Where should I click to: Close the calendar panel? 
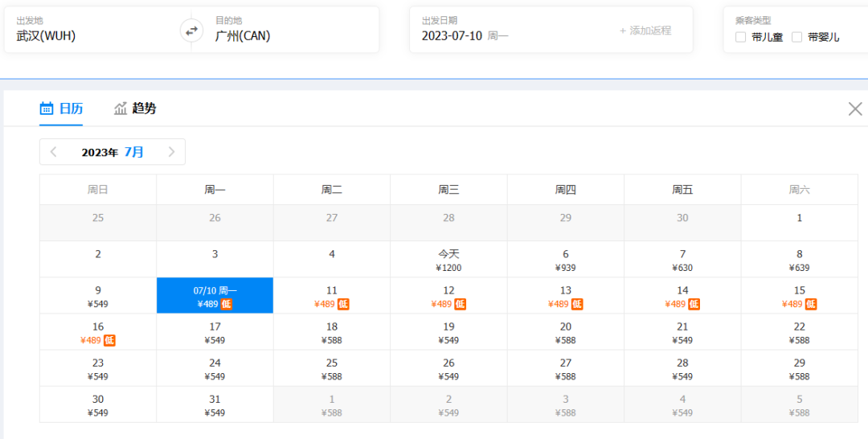click(855, 109)
